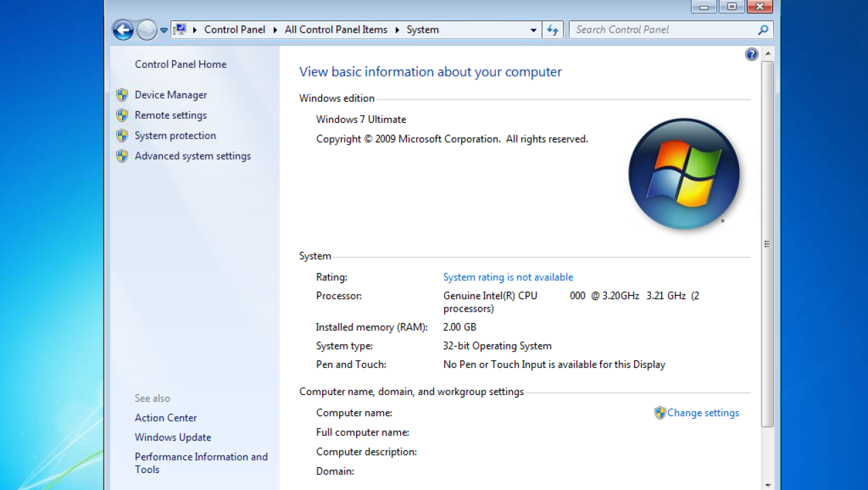
Task: Click the 'System type:' label
Action: [x=344, y=346]
